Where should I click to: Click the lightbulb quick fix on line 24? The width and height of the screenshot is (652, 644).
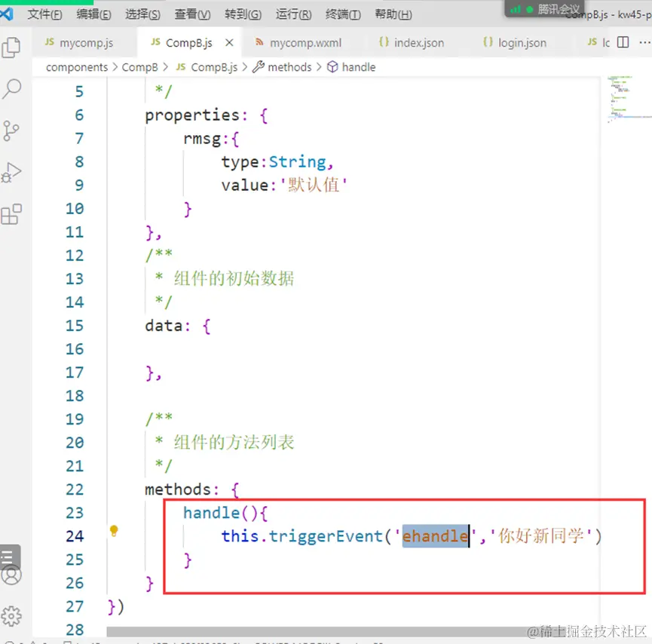tap(114, 531)
